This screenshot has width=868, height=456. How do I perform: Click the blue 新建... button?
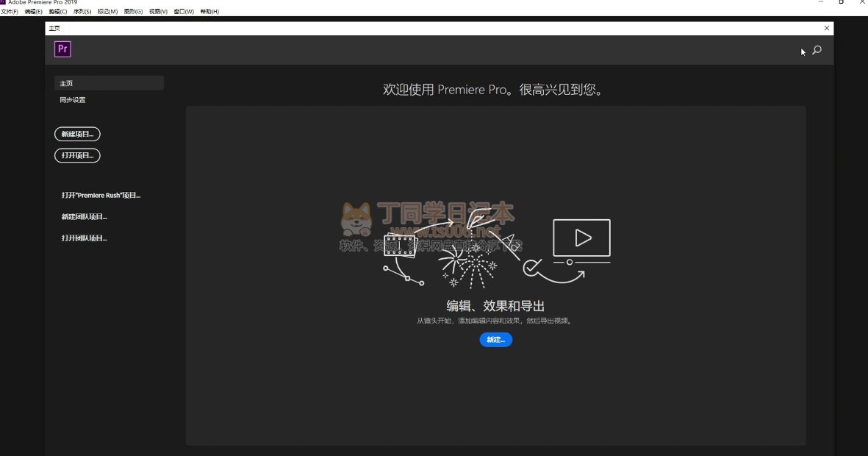[x=495, y=340]
